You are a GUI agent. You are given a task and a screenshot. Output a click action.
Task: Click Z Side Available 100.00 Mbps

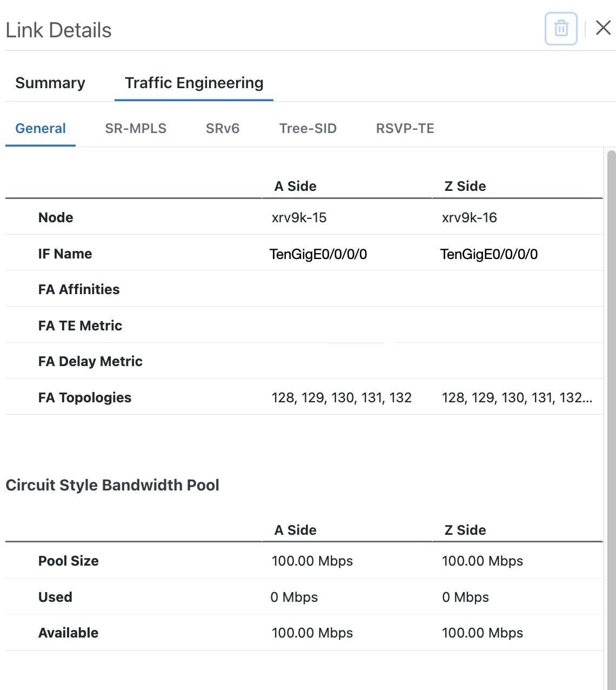(483, 633)
